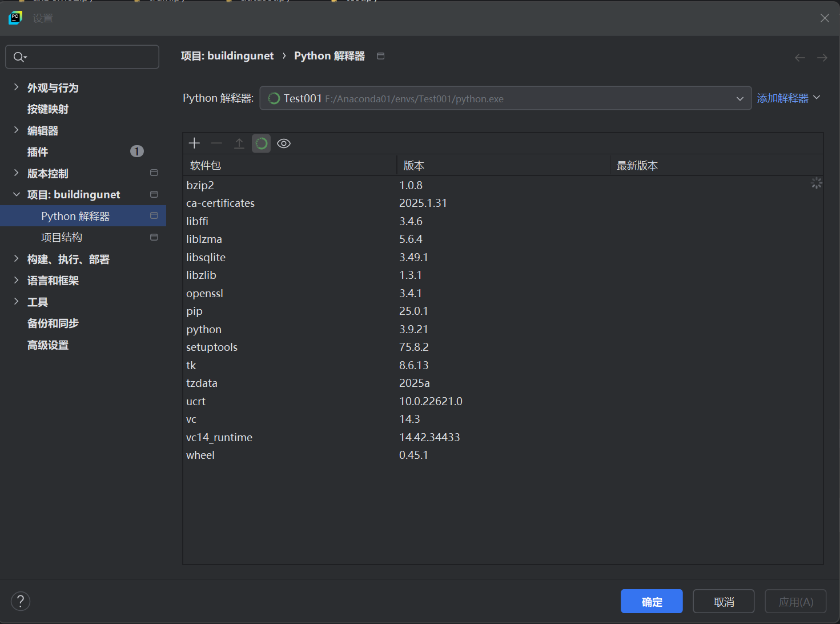Select the openssl package row

click(x=503, y=293)
